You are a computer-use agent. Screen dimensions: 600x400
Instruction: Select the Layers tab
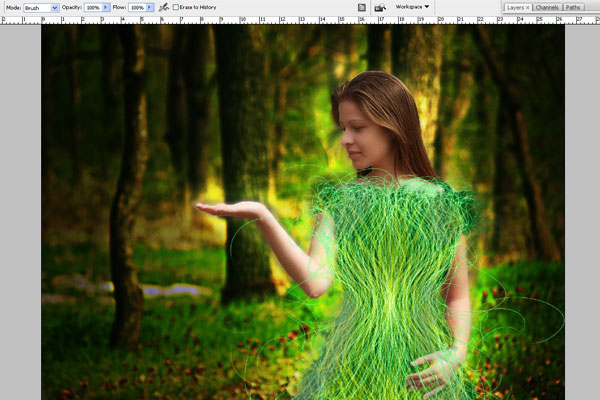514,7
